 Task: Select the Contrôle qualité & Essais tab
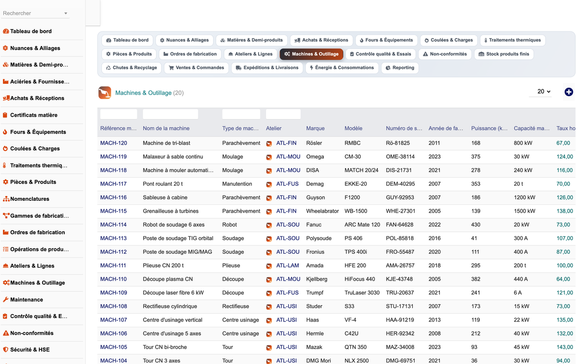point(380,54)
